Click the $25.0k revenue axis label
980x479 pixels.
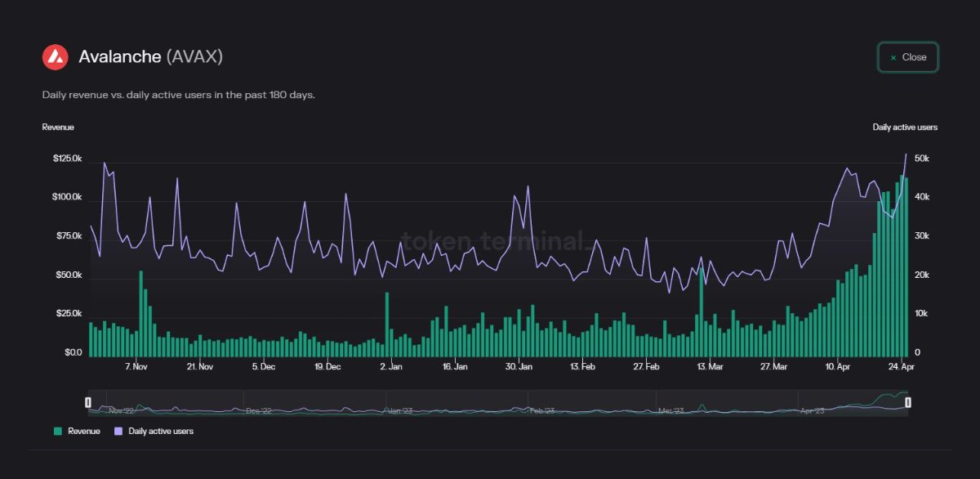[x=68, y=314]
